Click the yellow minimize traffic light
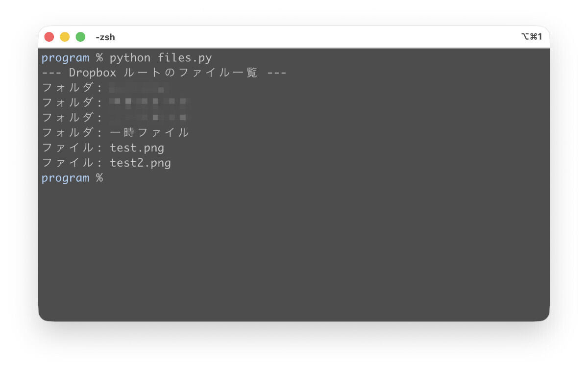 click(x=65, y=37)
